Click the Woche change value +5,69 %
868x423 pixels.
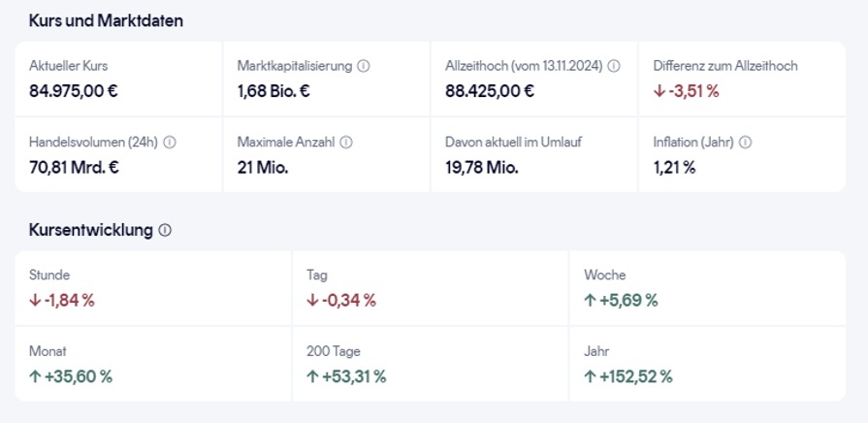(x=628, y=301)
